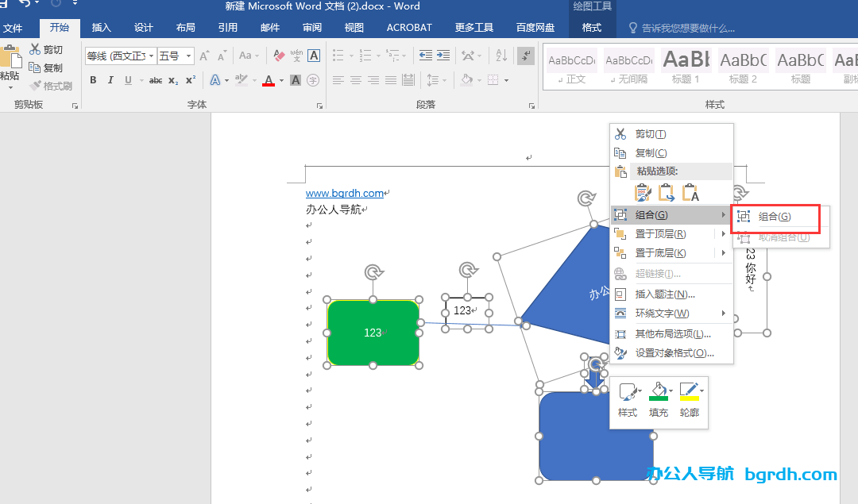Viewport: 858px width, 504px height.
Task: Toggle Bold formatting button
Action: tap(93, 80)
